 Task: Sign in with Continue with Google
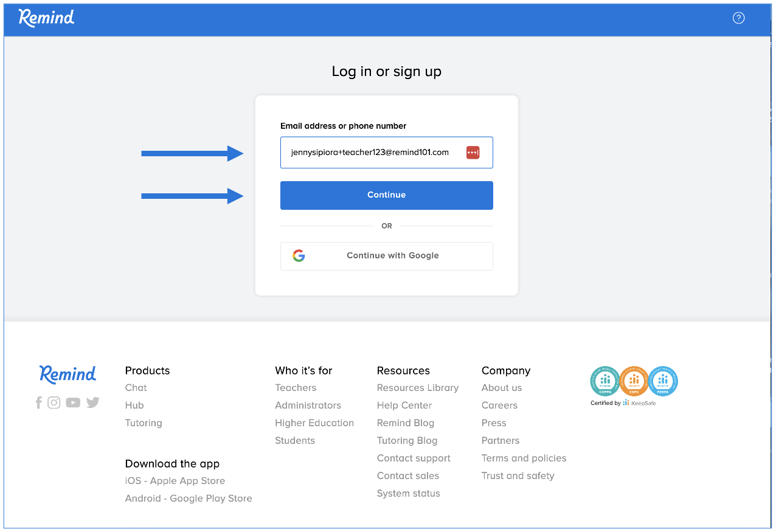coord(386,256)
